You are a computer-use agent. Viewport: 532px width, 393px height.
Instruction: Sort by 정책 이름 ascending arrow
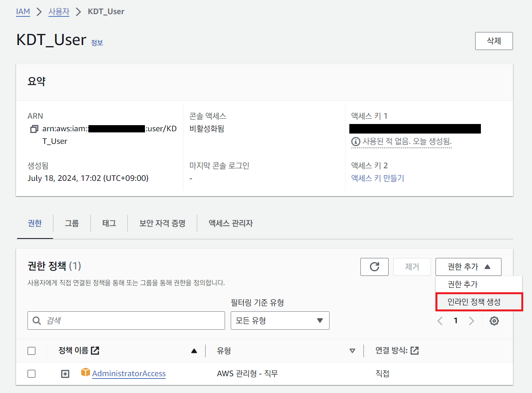(x=194, y=351)
